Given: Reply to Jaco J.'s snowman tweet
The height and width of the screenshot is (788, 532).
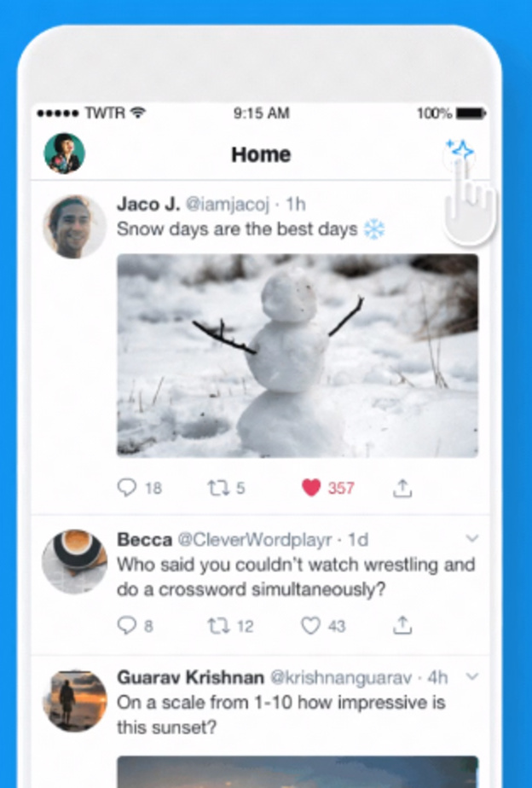Looking at the screenshot, I should click(126, 488).
